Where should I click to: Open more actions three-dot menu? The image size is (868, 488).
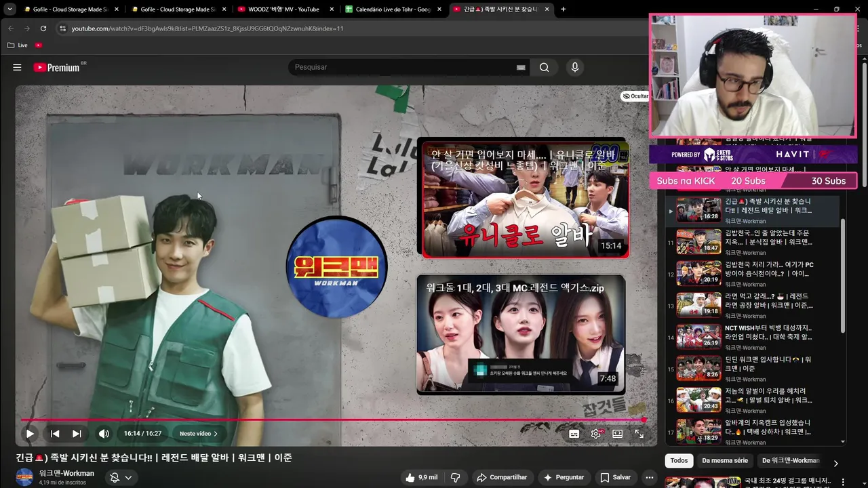(x=650, y=478)
